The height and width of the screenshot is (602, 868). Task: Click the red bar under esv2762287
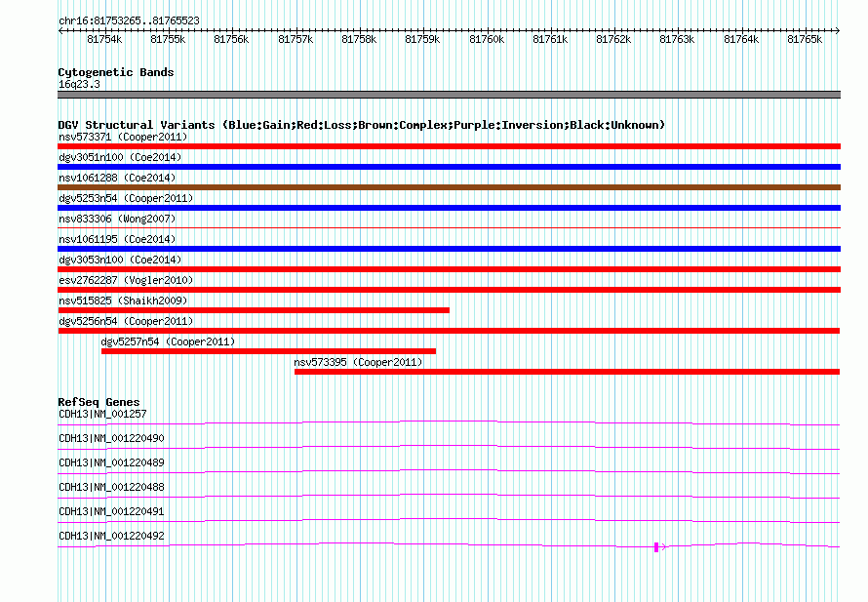click(449, 290)
